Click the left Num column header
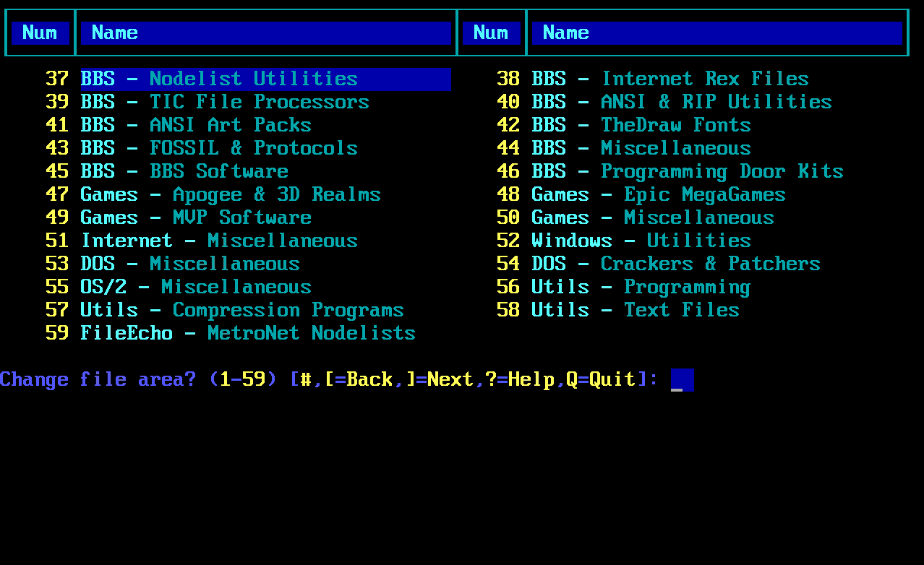924x565 pixels. click(x=40, y=33)
